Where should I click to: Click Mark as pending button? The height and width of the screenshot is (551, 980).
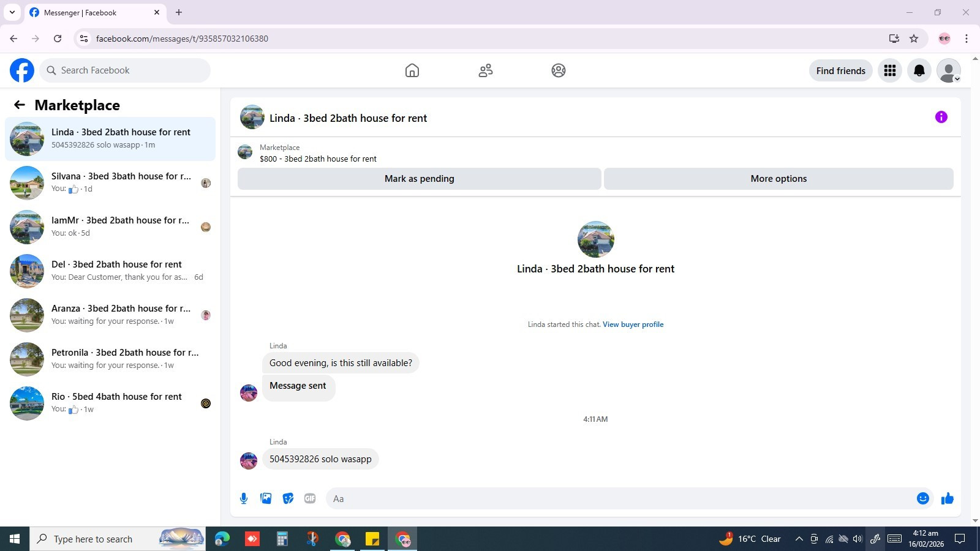[420, 179]
